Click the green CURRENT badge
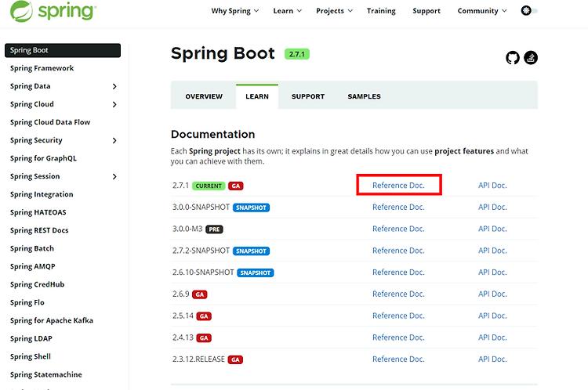Image resolution: width=588 pixels, height=390 pixels. point(209,186)
